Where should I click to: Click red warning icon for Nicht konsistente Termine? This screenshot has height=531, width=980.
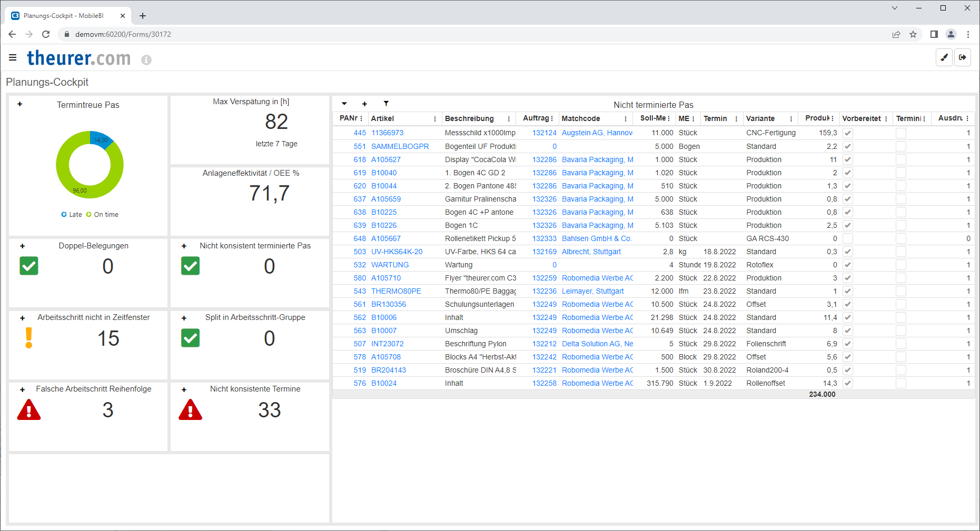coord(190,410)
